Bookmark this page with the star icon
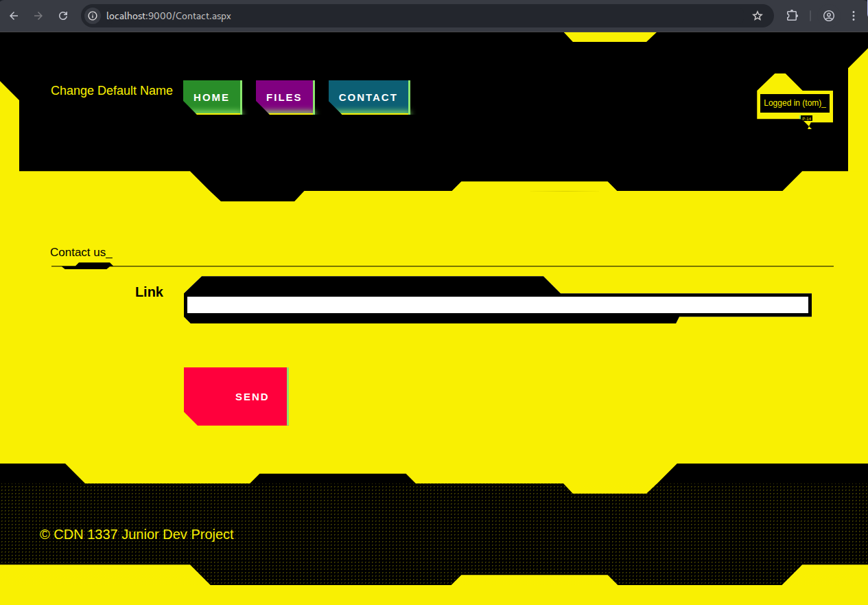 pyautogui.click(x=758, y=16)
